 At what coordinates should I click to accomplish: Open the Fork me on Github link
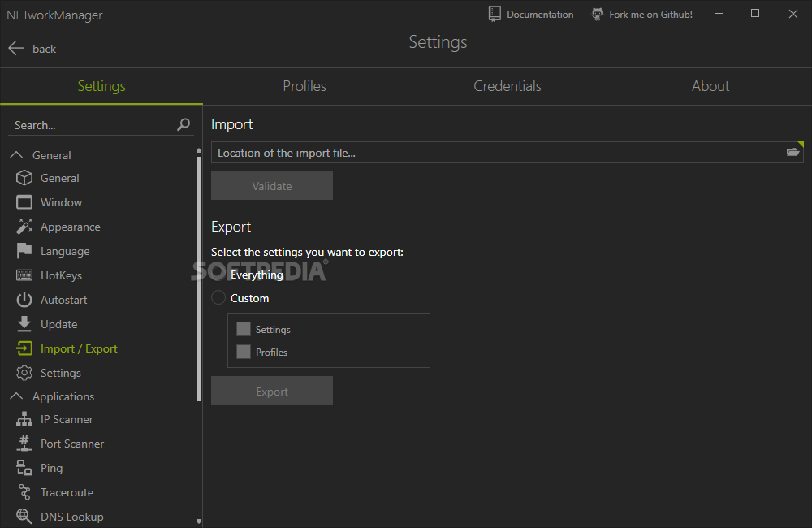[x=650, y=15]
